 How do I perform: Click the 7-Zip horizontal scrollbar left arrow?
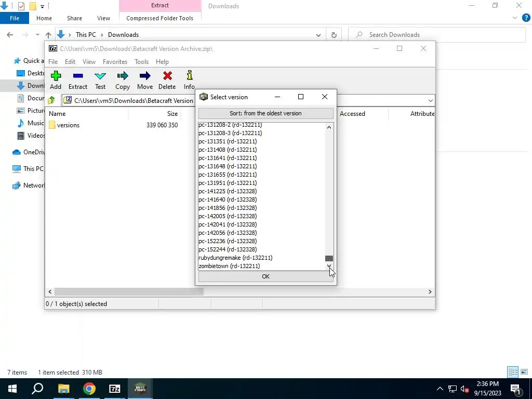pos(50,292)
